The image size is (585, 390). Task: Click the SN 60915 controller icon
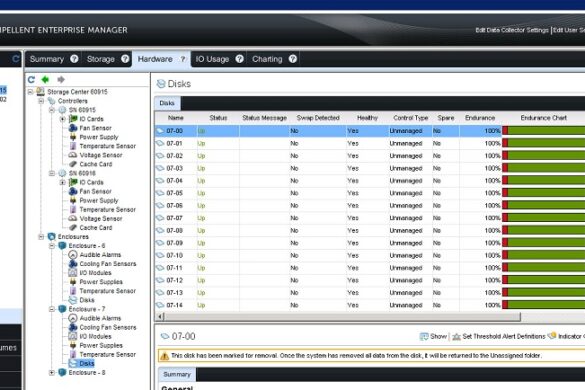click(62, 110)
